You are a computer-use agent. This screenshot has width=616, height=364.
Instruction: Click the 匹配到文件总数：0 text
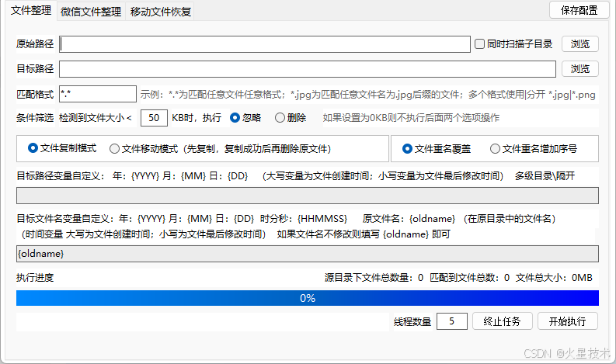click(x=469, y=278)
